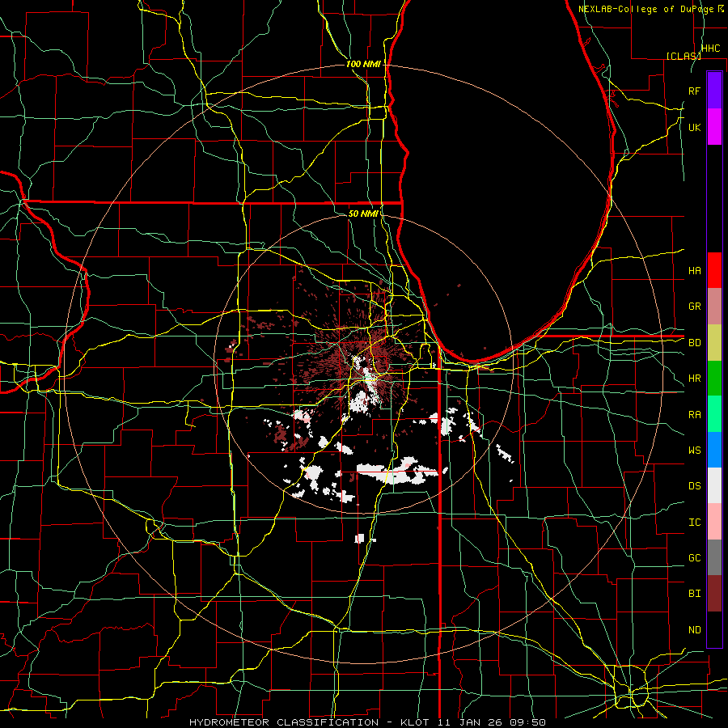Click the ND black legend swatch
The height and width of the screenshot is (728, 728).
pos(714,629)
